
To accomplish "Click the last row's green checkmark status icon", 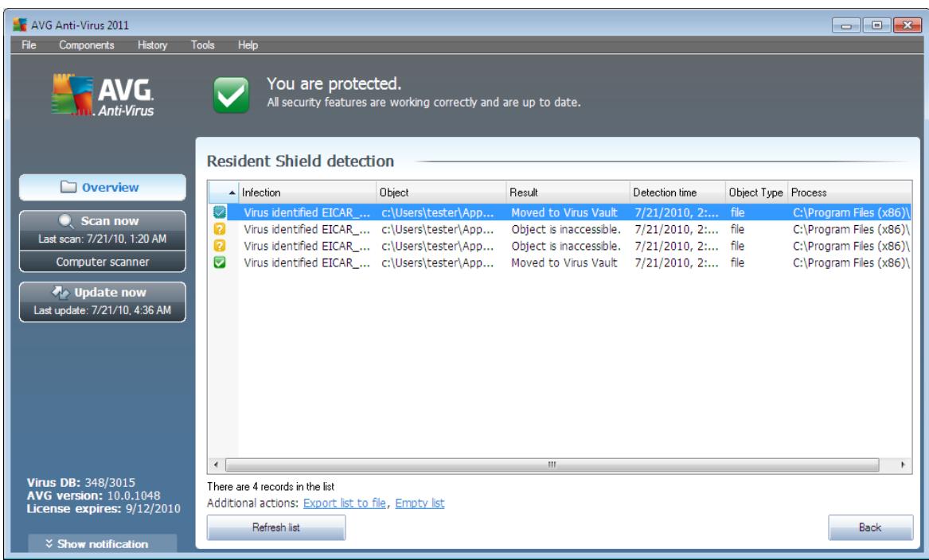I will pos(220,262).
